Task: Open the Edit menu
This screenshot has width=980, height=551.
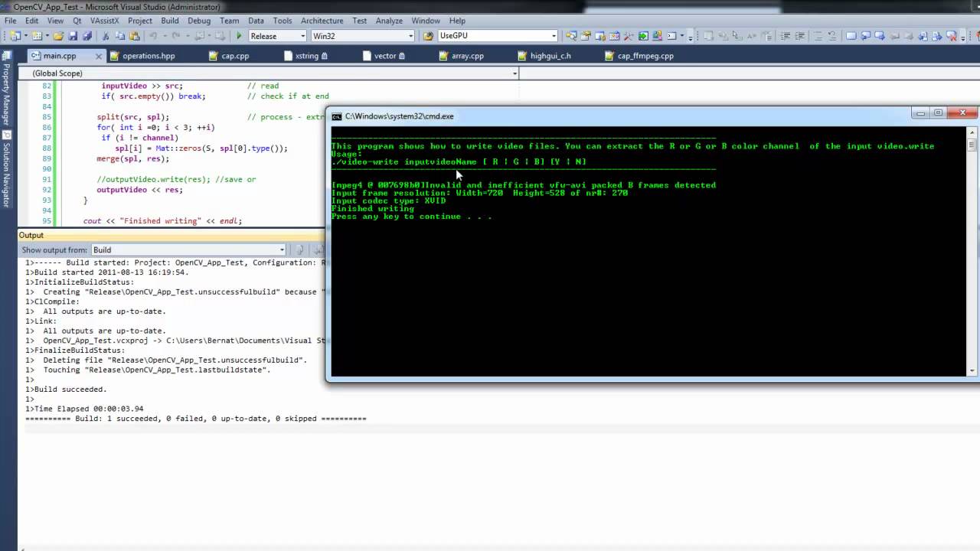Action: coord(31,21)
